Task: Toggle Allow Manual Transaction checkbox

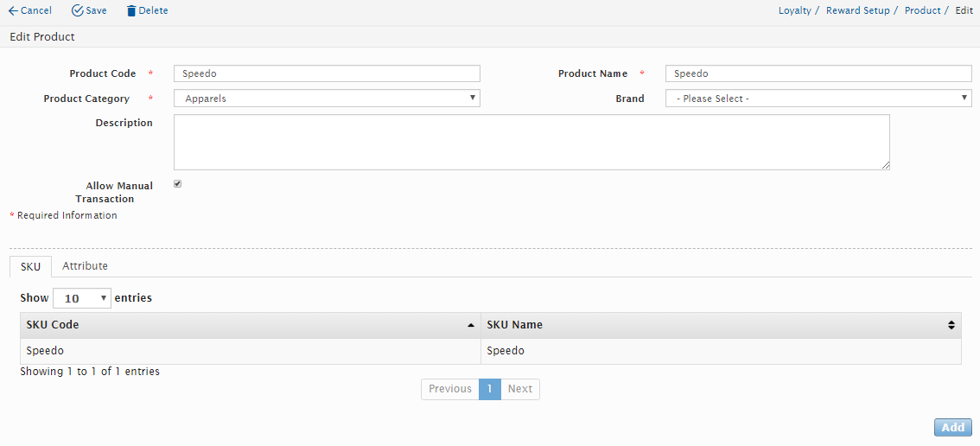Action: pos(177,184)
